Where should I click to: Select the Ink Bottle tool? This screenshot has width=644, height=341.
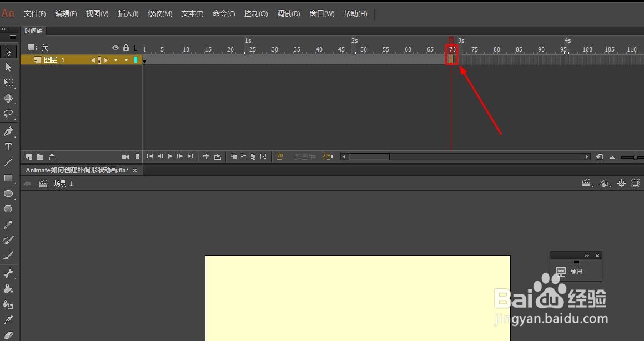click(x=8, y=304)
